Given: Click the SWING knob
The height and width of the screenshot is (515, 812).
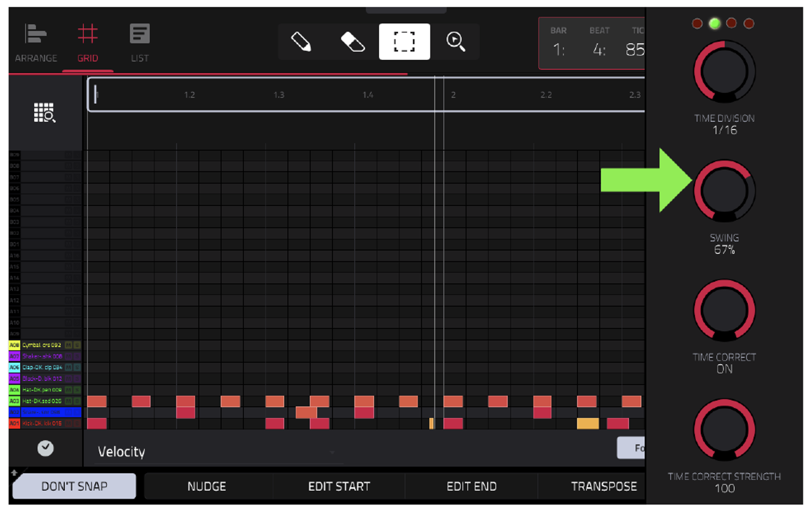Looking at the screenshot, I should click(724, 191).
